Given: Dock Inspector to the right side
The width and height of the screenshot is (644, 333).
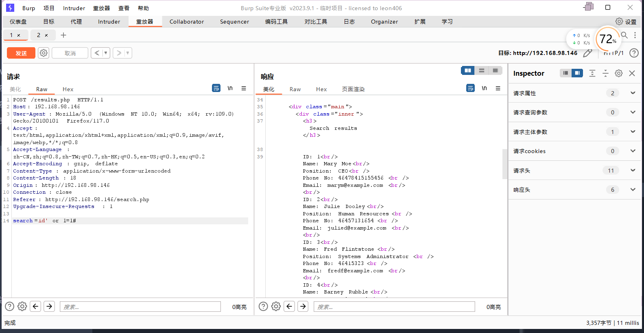Looking at the screenshot, I should [x=577, y=73].
